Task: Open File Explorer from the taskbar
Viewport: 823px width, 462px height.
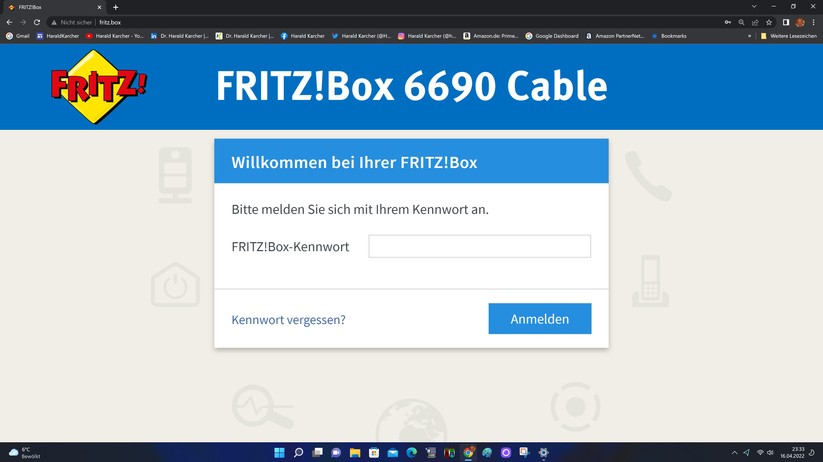Action: click(355, 453)
